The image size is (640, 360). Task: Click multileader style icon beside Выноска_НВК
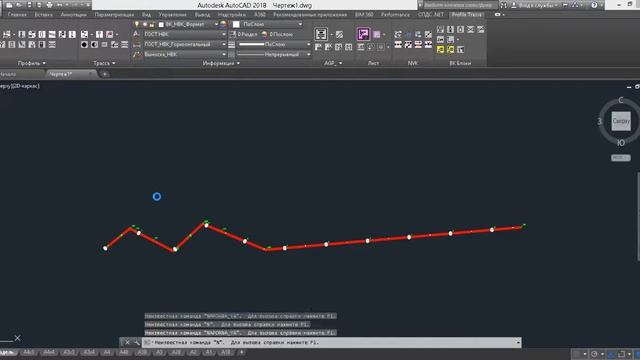(137, 54)
